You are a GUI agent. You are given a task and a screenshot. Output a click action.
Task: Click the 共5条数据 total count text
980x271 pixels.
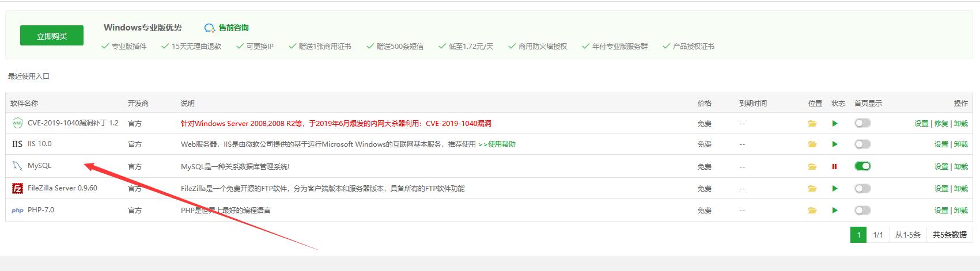click(949, 235)
